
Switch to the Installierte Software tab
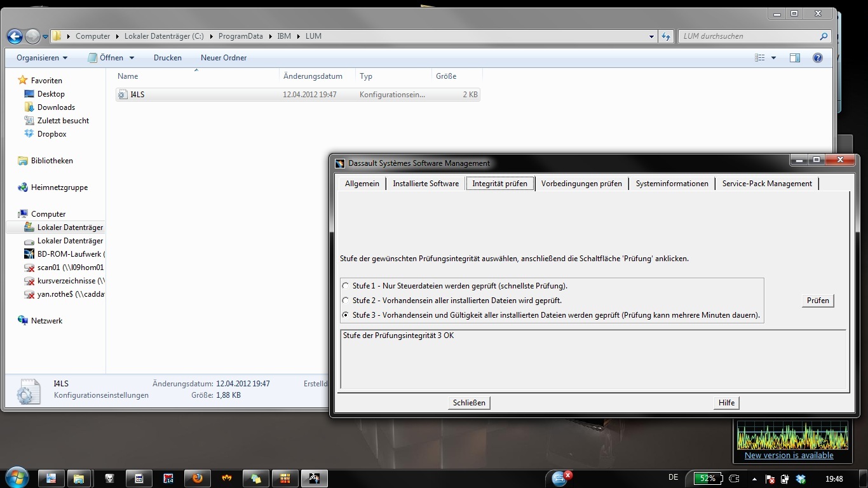426,184
